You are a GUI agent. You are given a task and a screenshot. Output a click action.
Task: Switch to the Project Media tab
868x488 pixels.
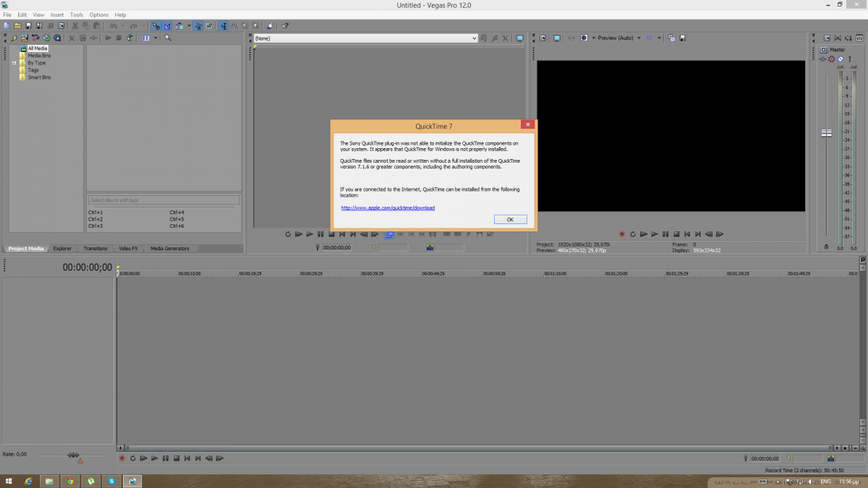tap(26, 249)
